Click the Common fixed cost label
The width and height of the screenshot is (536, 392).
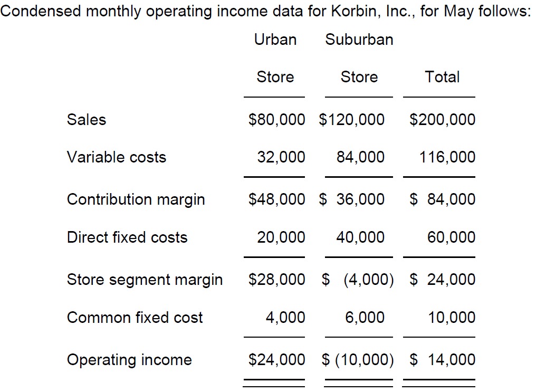(x=135, y=318)
